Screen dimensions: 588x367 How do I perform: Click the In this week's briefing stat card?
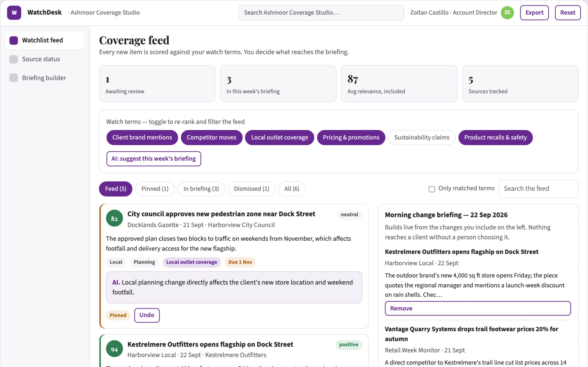[278, 84]
